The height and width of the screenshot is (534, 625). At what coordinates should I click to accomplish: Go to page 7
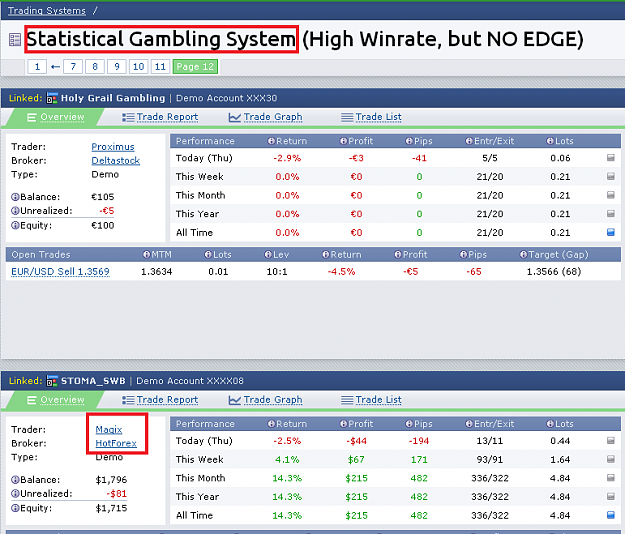[73, 67]
